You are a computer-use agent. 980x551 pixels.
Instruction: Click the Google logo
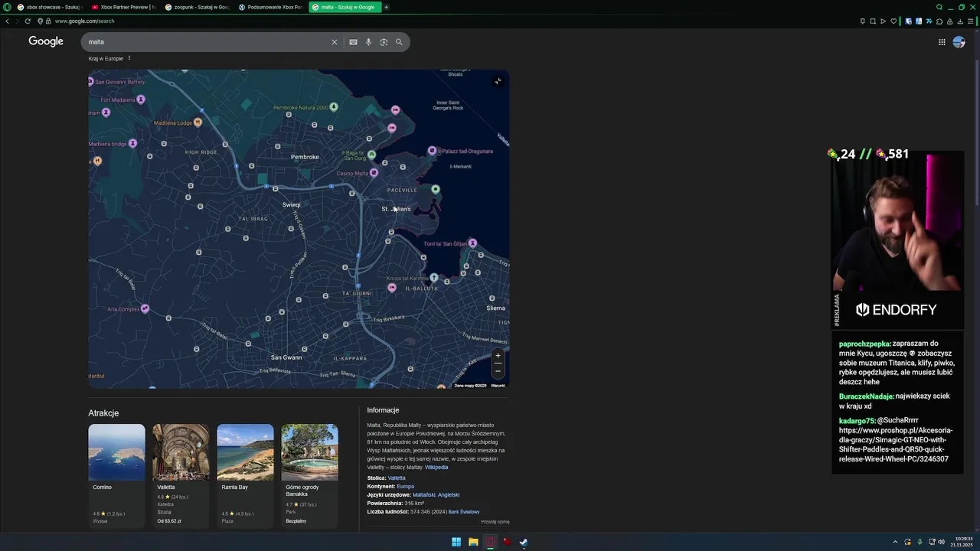click(46, 41)
